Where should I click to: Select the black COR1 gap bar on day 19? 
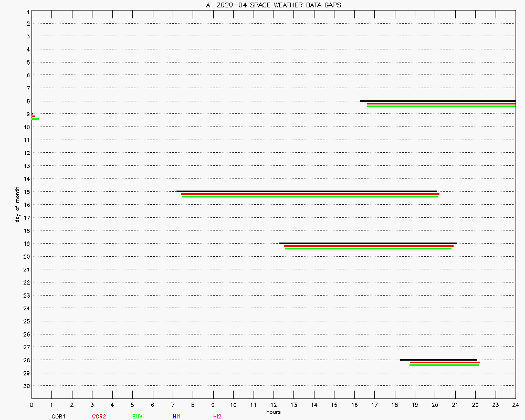368,243
